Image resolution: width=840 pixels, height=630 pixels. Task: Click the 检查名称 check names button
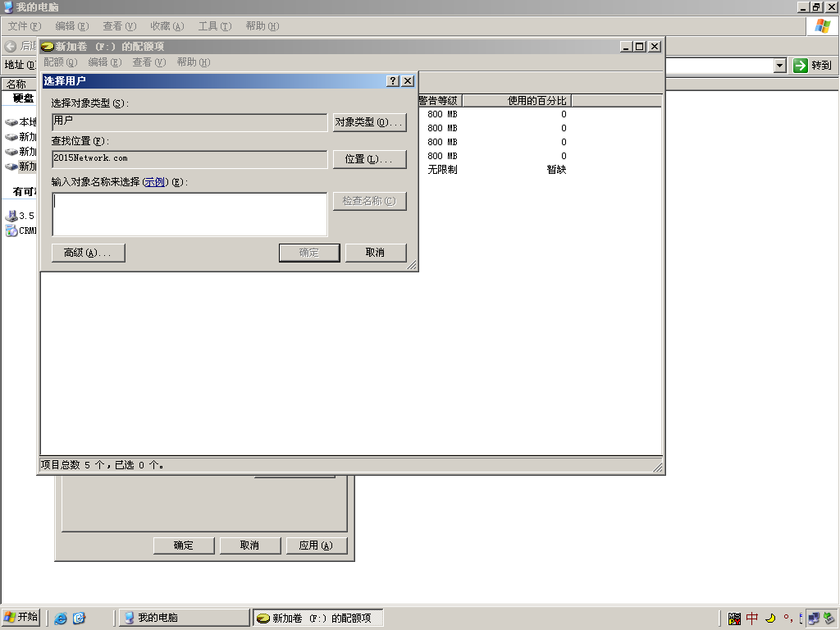click(370, 201)
